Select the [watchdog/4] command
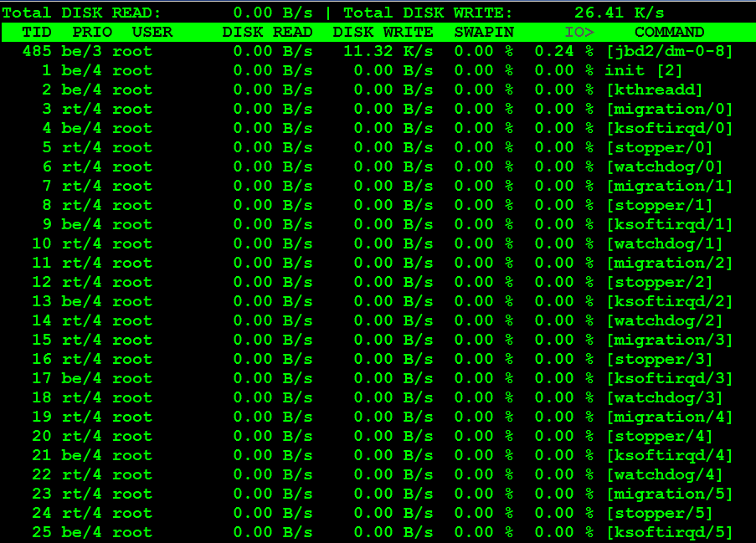 665,475
